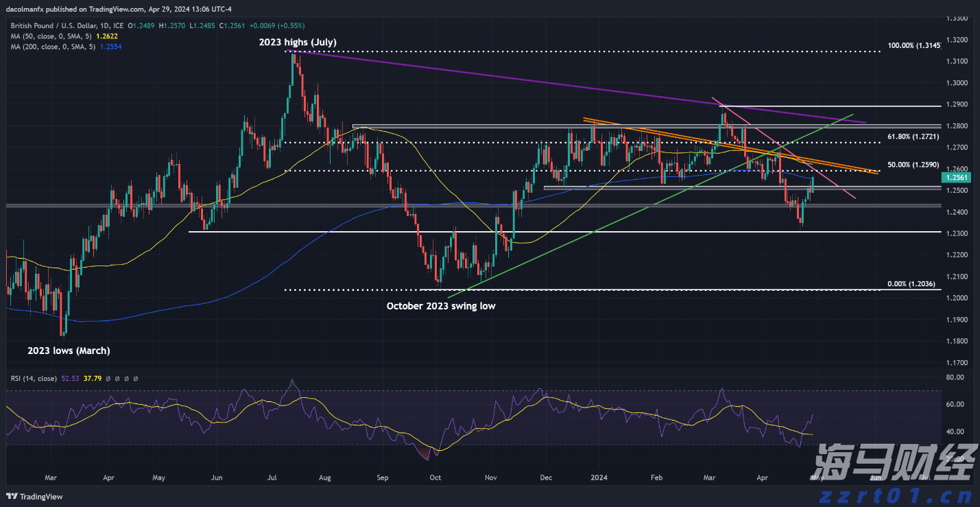The width and height of the screenshot is (980, 507).
Task: Select the RSI (14, close) indicator legend
Action: click(34, 378)
